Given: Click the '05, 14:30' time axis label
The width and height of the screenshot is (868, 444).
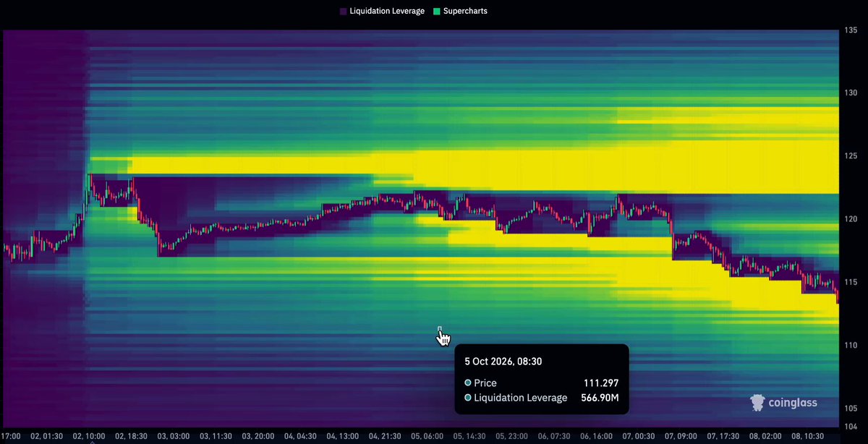Looking at the screenshot, I should tap(470, 437).
